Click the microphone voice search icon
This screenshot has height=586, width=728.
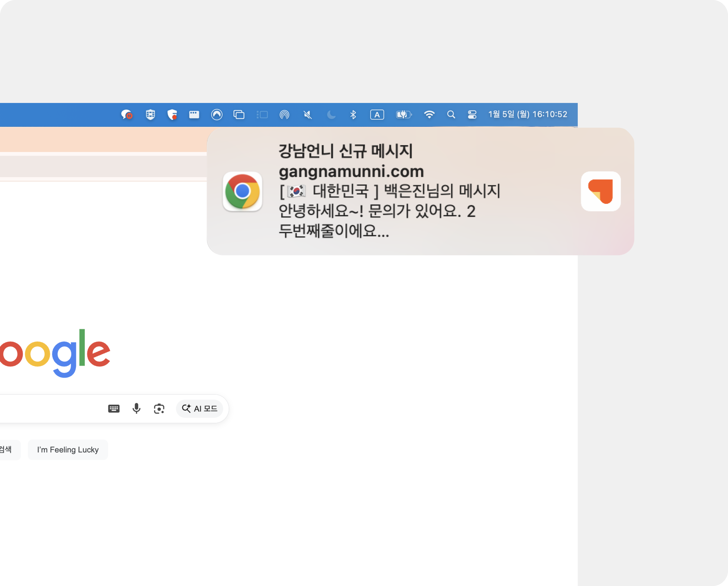(x=136, y=409)
